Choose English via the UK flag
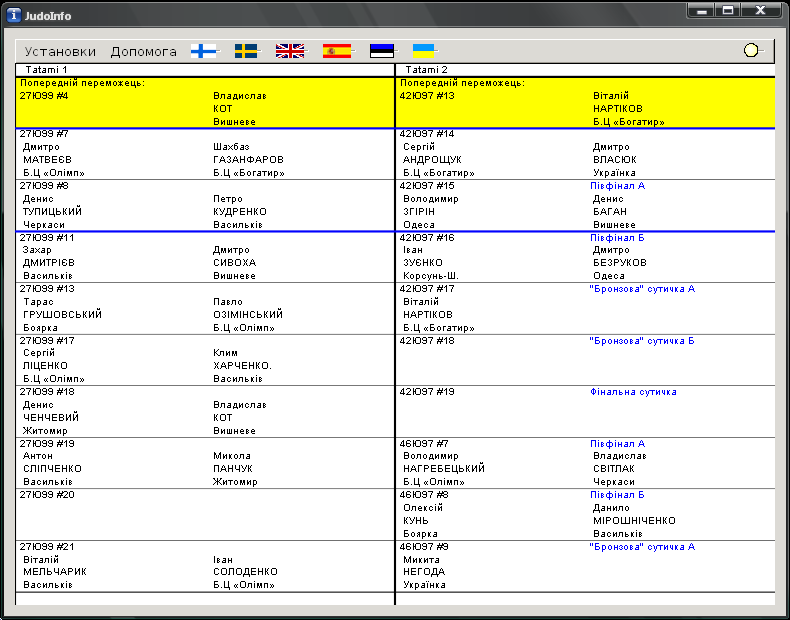Viewport: 790px width, 620px height. 290,51
